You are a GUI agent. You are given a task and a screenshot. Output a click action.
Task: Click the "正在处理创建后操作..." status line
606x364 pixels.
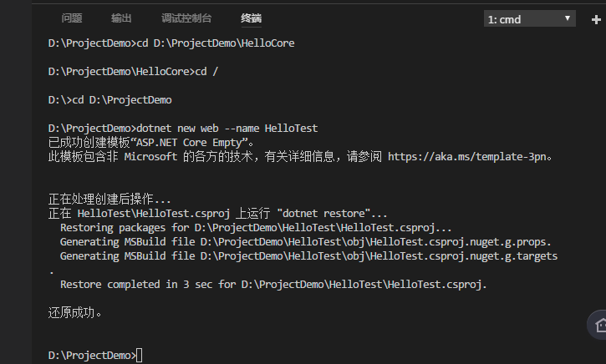[109, 199]
